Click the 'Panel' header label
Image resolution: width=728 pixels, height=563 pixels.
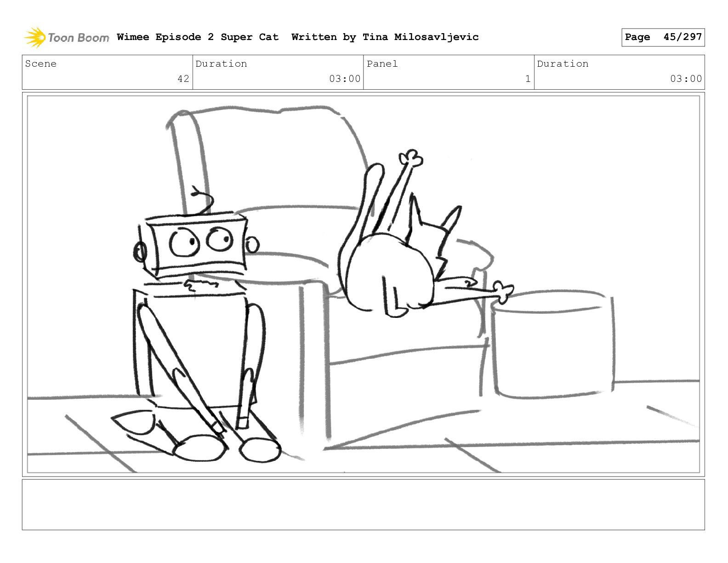[382, 63]
